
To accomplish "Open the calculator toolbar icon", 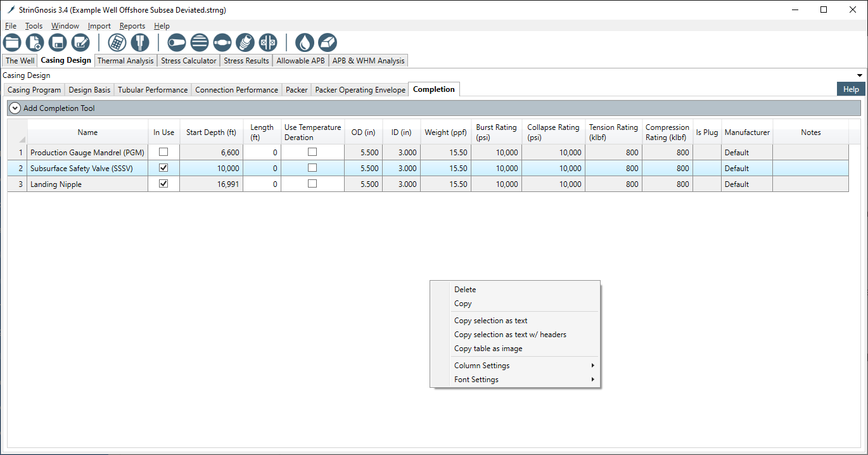I will [x=117, y=42].
